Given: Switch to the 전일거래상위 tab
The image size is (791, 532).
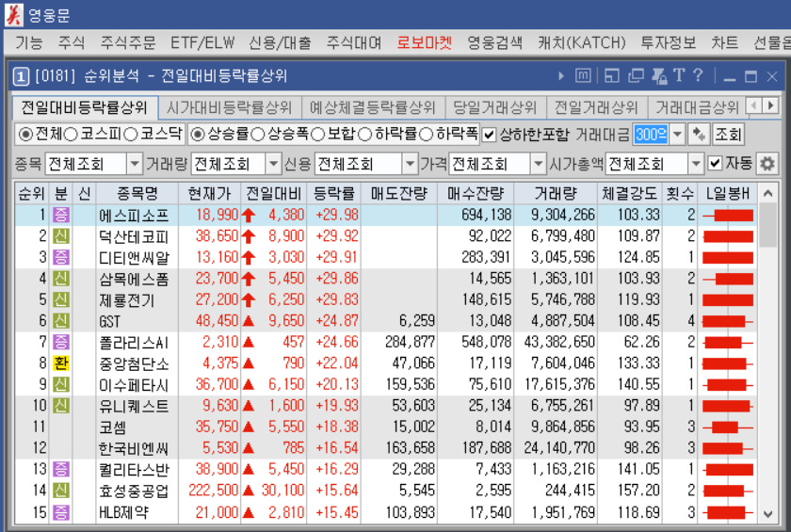Looking at the screenshot, I should [x=596, y=107].
